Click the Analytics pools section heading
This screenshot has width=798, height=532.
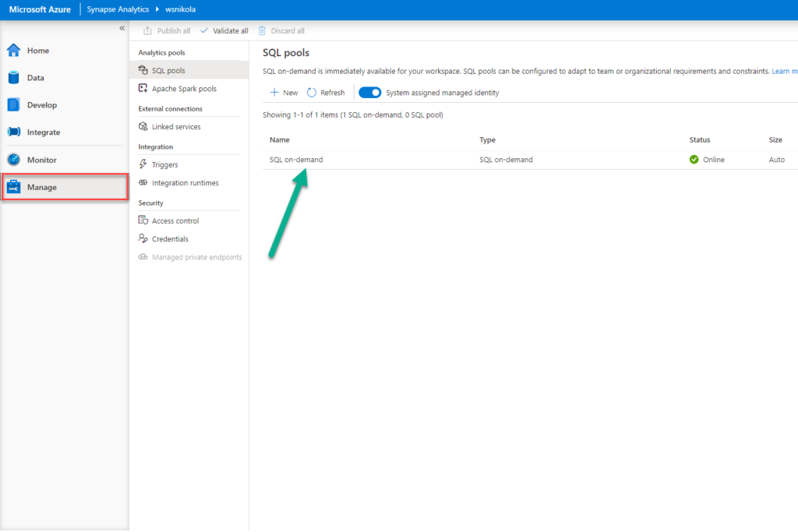(x=161, y=52)
